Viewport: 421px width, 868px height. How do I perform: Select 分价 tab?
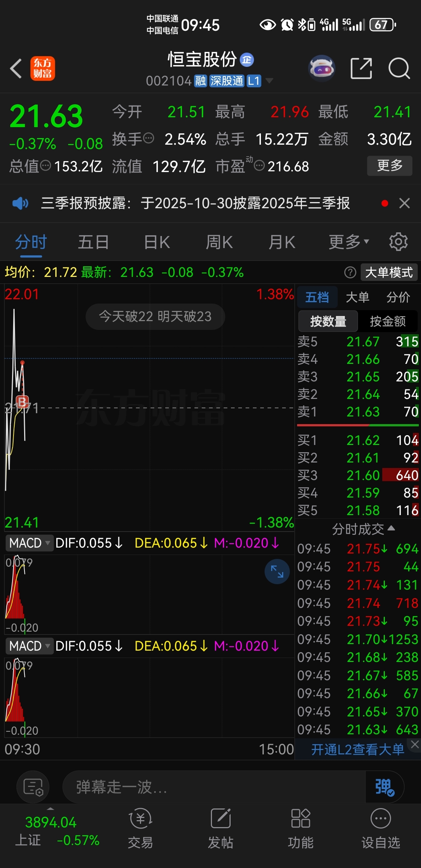(x=398, y=297)
